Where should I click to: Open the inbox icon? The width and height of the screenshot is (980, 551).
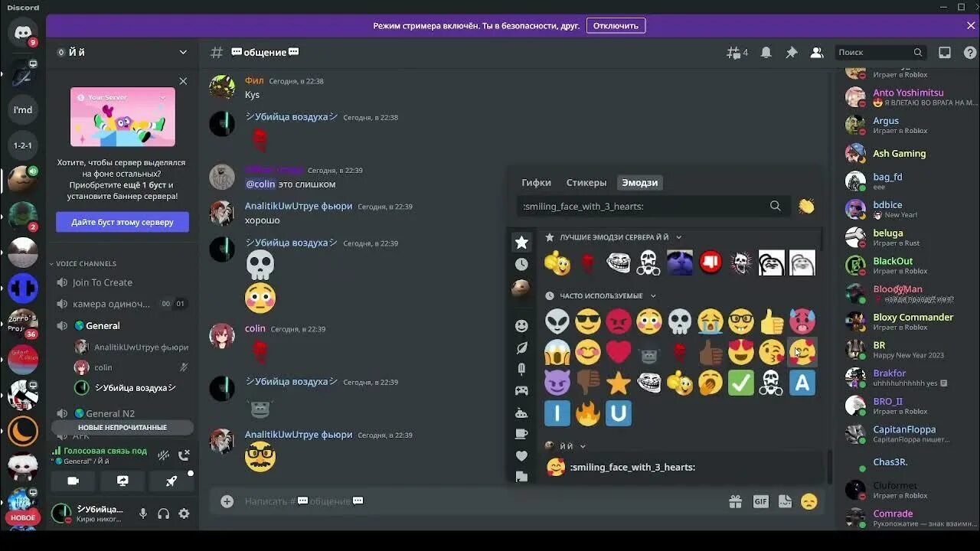point(945,52)
